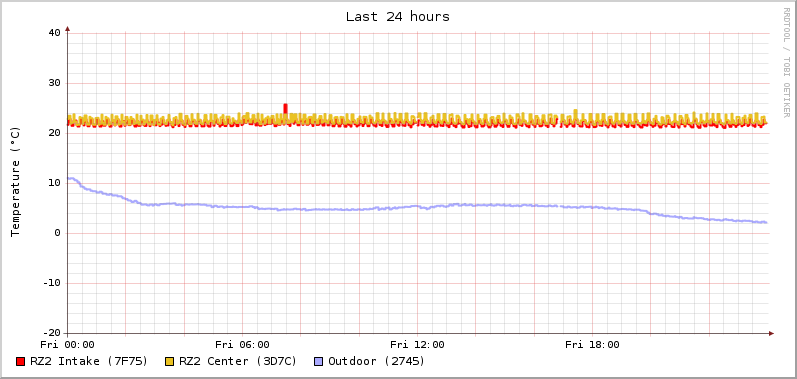Click the Fri 00:00 time axis label

pyautogui.click(x=68, y=345)
